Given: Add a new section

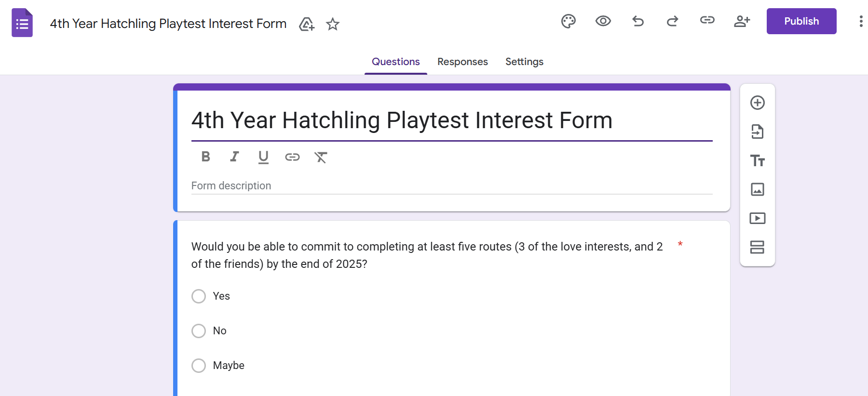Looking at the screenshot, I should click(758, 247).
